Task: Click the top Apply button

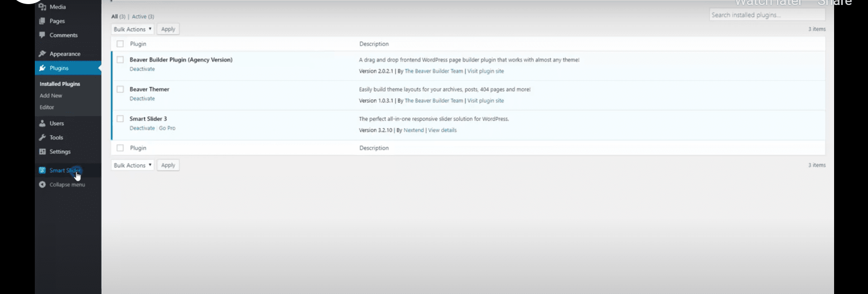Action: [168, 29]
